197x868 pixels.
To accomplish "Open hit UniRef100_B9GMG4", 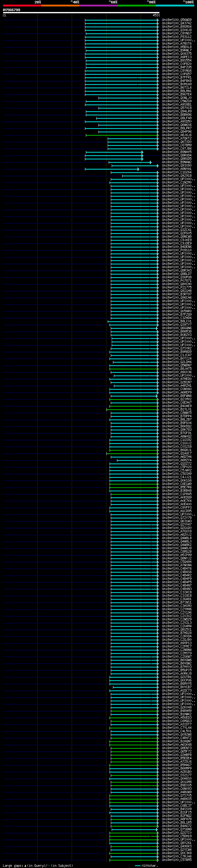I will 176,26.
